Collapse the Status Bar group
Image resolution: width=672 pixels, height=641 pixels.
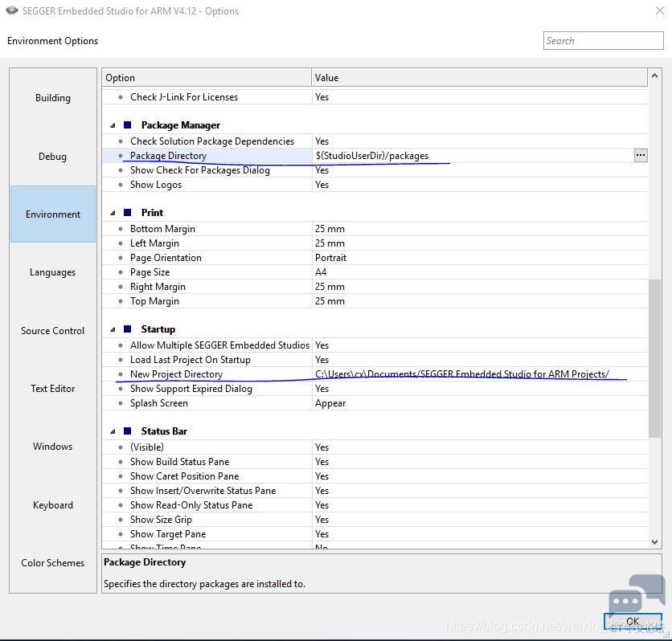(x=113, y=431)
